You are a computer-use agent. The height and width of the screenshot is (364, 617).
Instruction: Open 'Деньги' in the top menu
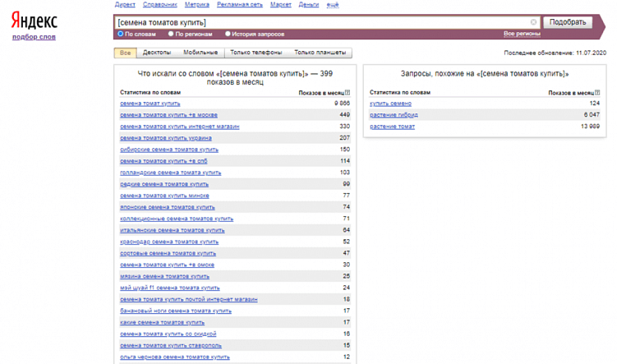pyautogui.click(x=309, y=4)
